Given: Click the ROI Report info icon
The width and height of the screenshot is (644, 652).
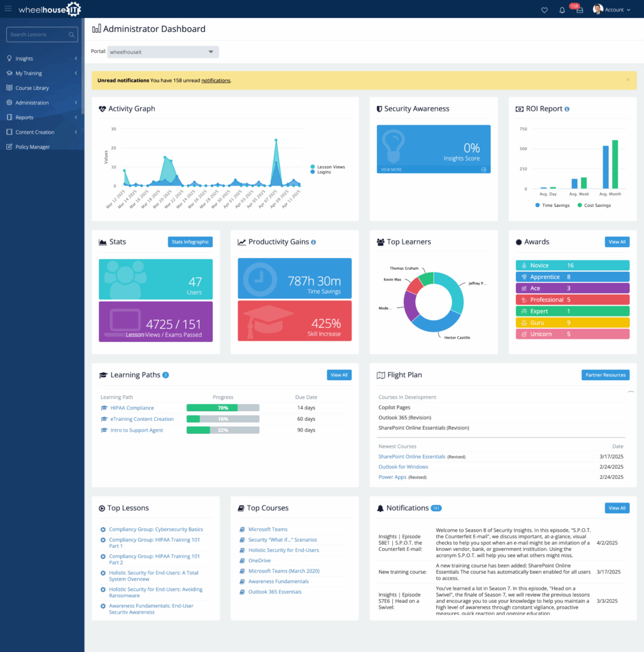Looking at the screenshot, I should pos(567,109).
